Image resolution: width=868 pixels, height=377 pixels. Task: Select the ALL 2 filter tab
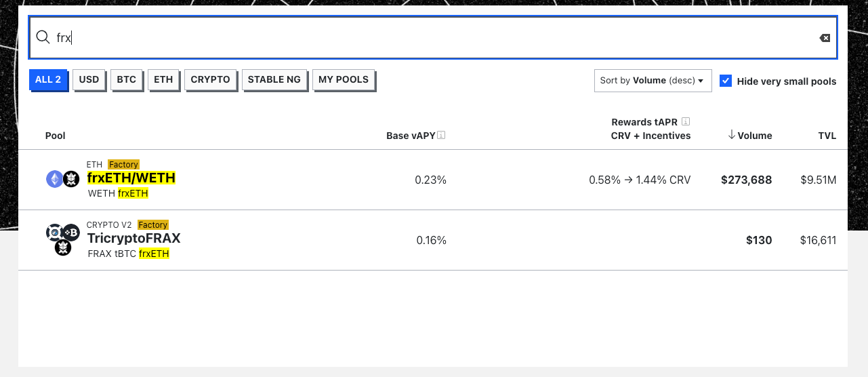tap(48, 80)
